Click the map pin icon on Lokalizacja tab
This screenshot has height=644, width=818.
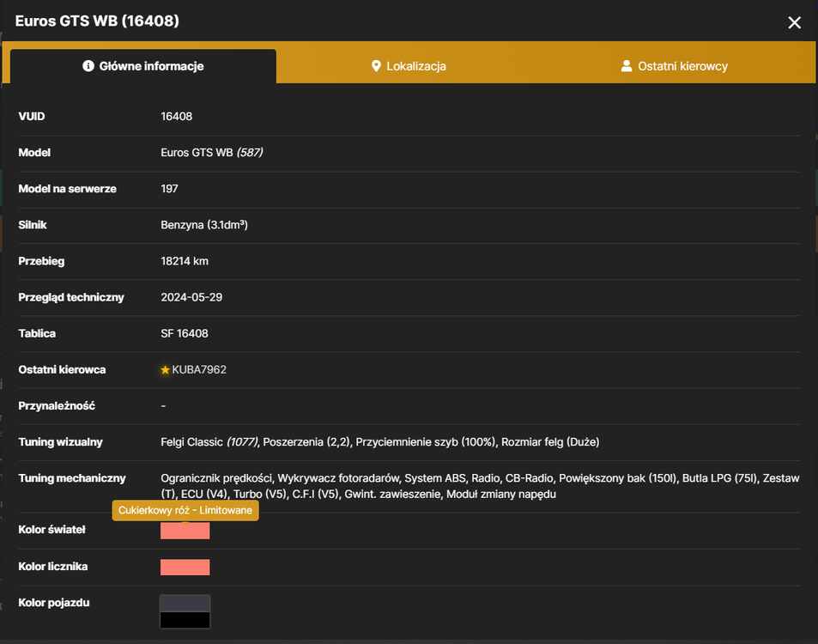[x=376, y=66]
